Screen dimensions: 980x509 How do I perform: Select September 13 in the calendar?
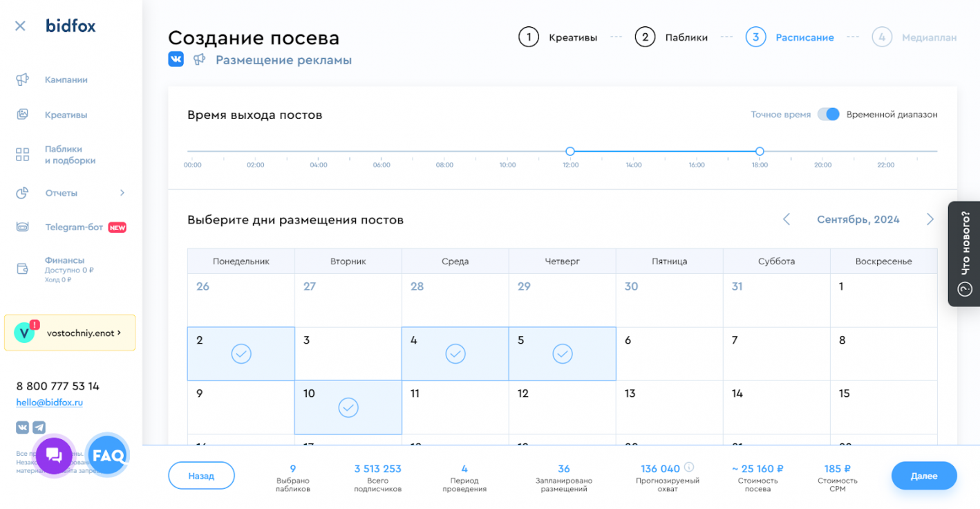point(670,407)
